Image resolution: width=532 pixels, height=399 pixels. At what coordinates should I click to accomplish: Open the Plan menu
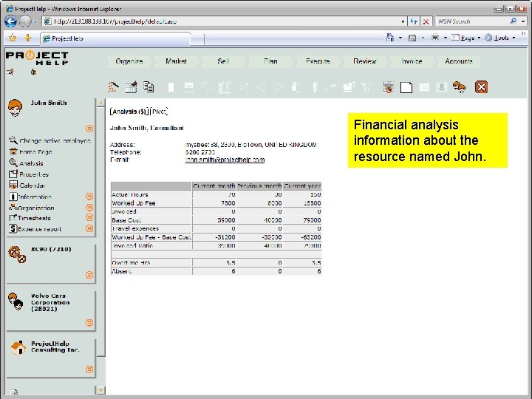(270, 61)
